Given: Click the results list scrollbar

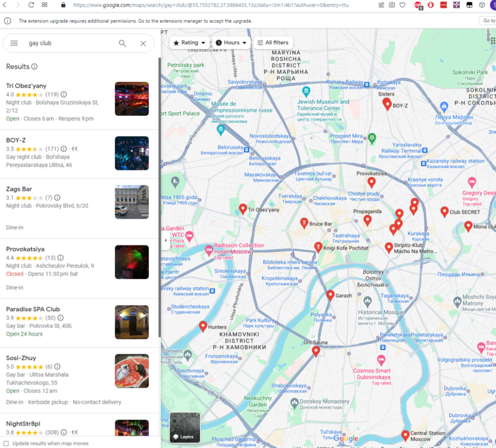Looking at the screenshot, I should tap(160, 198).
